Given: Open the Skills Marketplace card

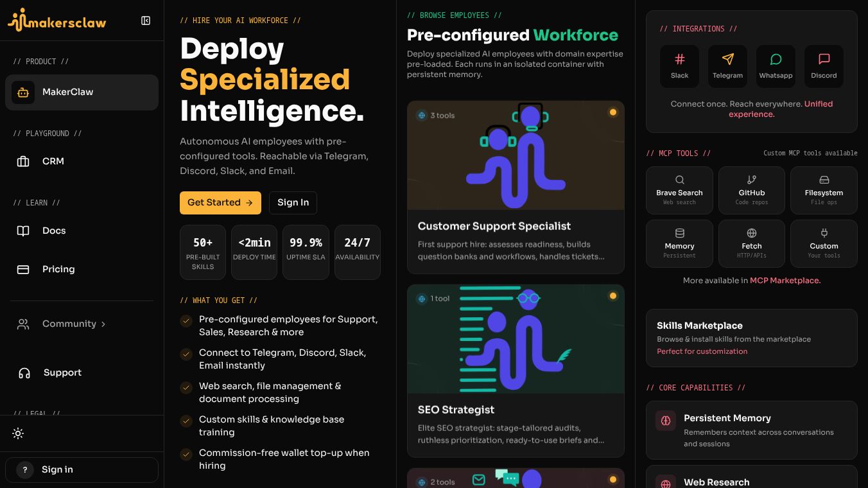Looking at the screenshot, I should coord(751,338).
